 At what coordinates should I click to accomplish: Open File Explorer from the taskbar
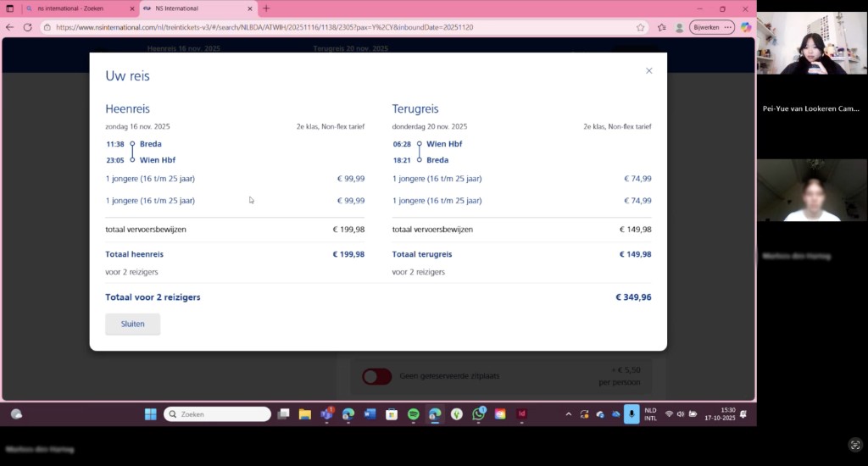(305, 414)
